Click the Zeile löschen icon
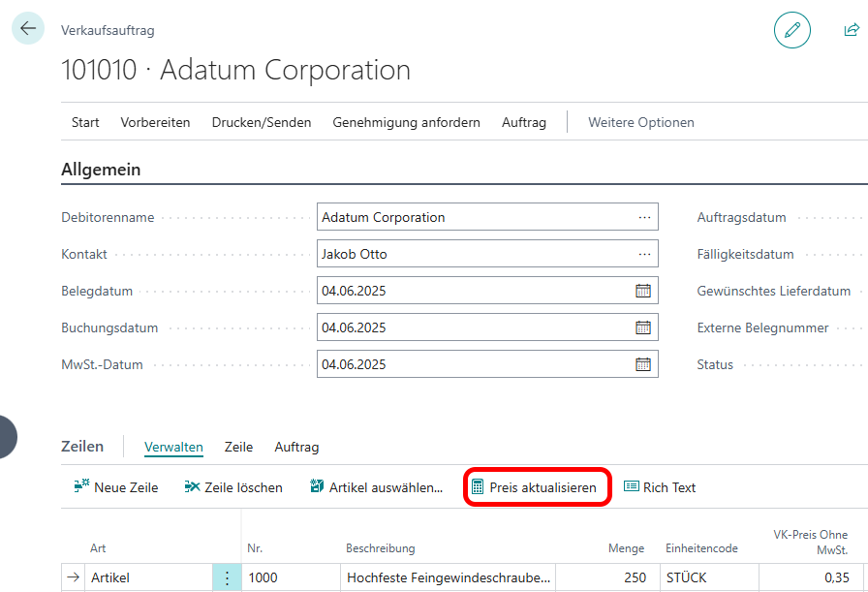The height and width of the screenshot is (592, 868). 192,486
